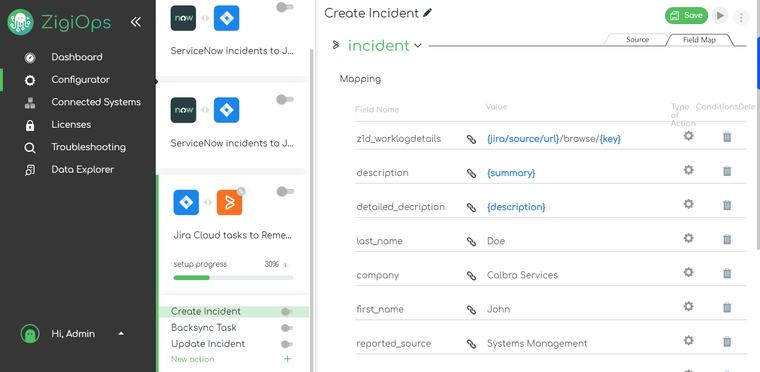
Task: Edit the last_name value Doe
Action: pyautogui.click(x=496, y=241)
